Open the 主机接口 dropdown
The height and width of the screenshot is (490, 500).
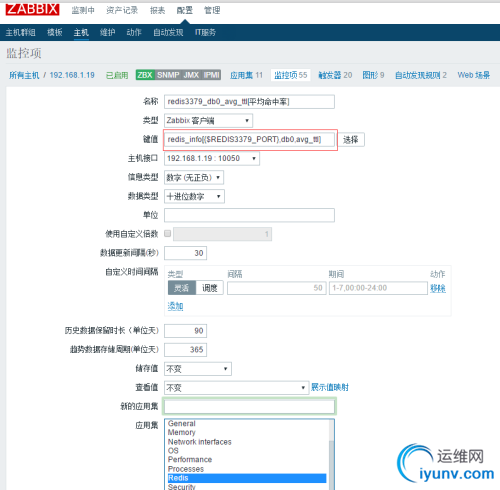[212, 158]
